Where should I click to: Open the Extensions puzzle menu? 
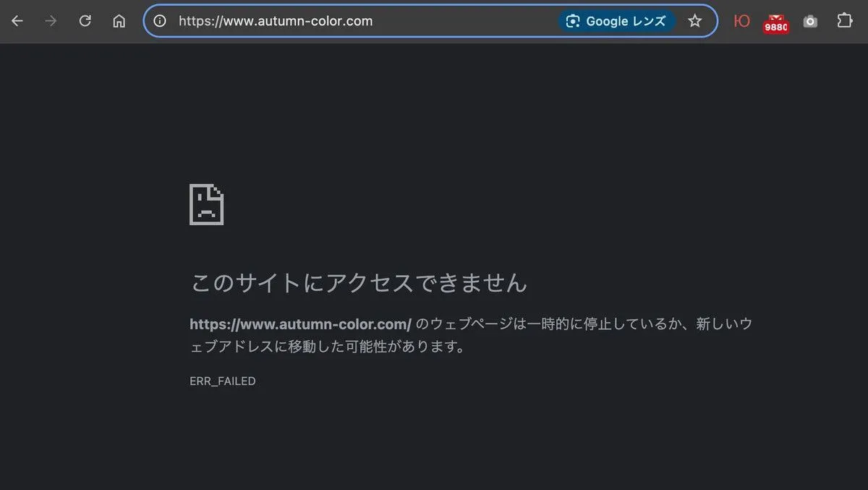[845, 21]
